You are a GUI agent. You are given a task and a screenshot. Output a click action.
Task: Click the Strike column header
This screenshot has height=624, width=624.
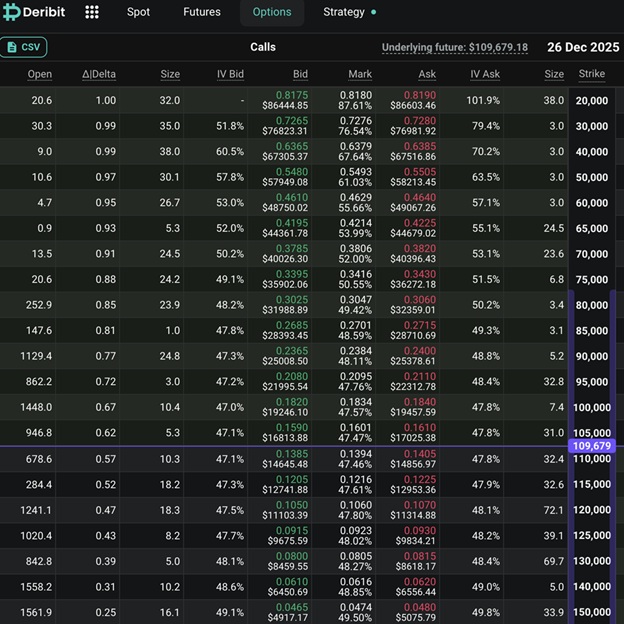(591, 74)
